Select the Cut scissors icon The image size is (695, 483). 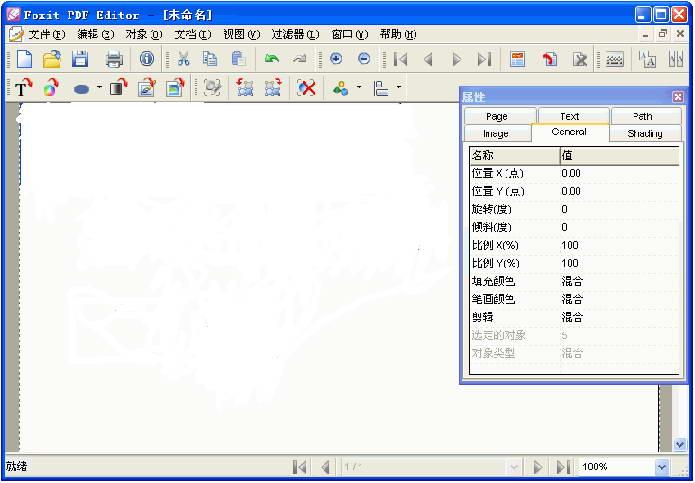tap(183, 59)
